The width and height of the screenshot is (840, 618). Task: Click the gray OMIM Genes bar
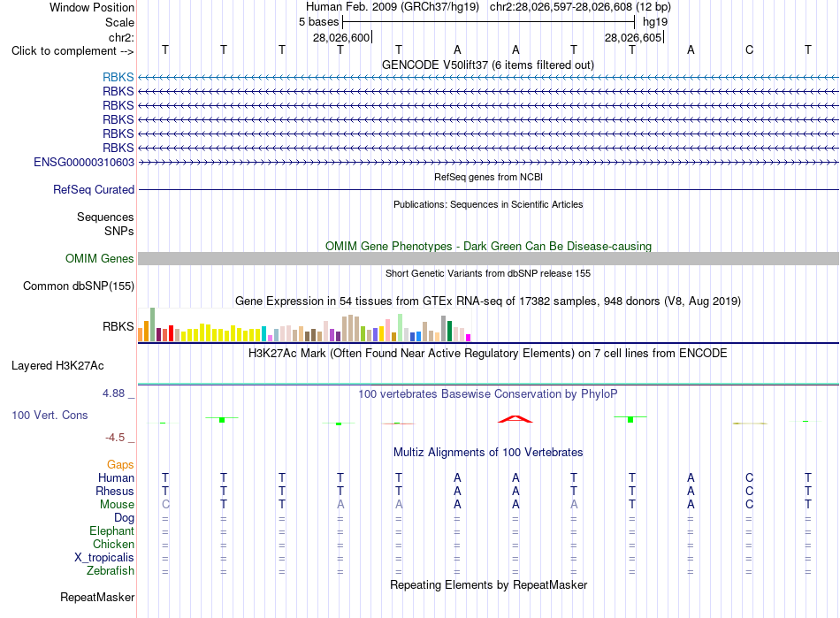click(488, 259)
